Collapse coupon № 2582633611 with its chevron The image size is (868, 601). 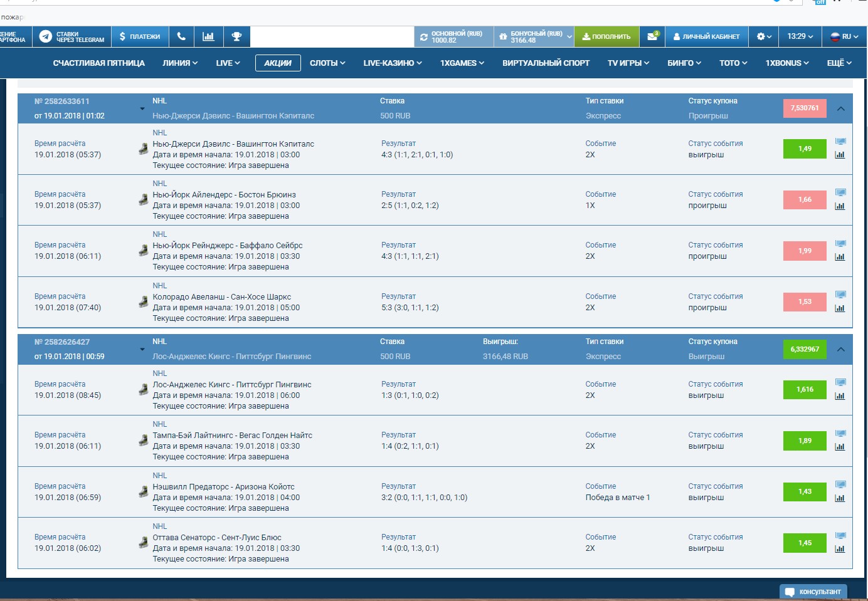point(841,108)
